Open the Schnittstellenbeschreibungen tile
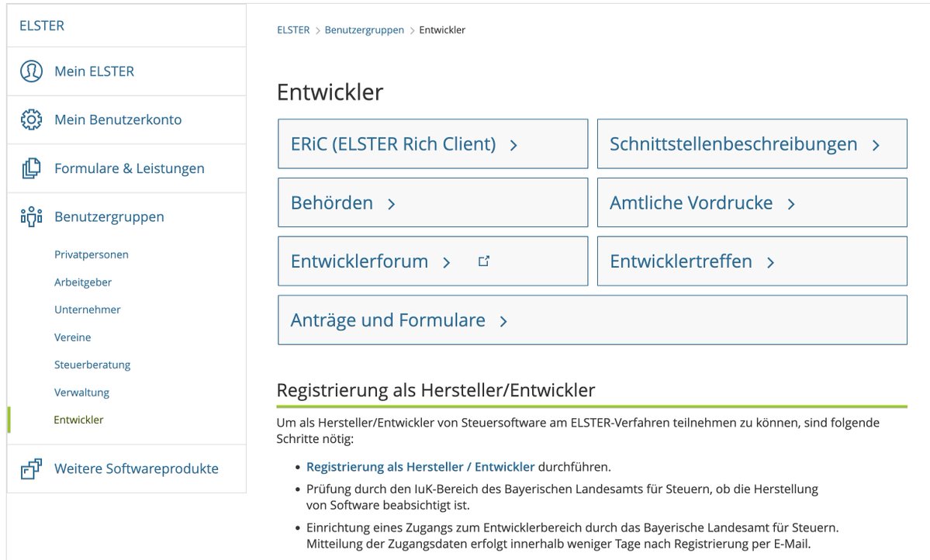This screenshot has height=560, width=930. [752, 143]
